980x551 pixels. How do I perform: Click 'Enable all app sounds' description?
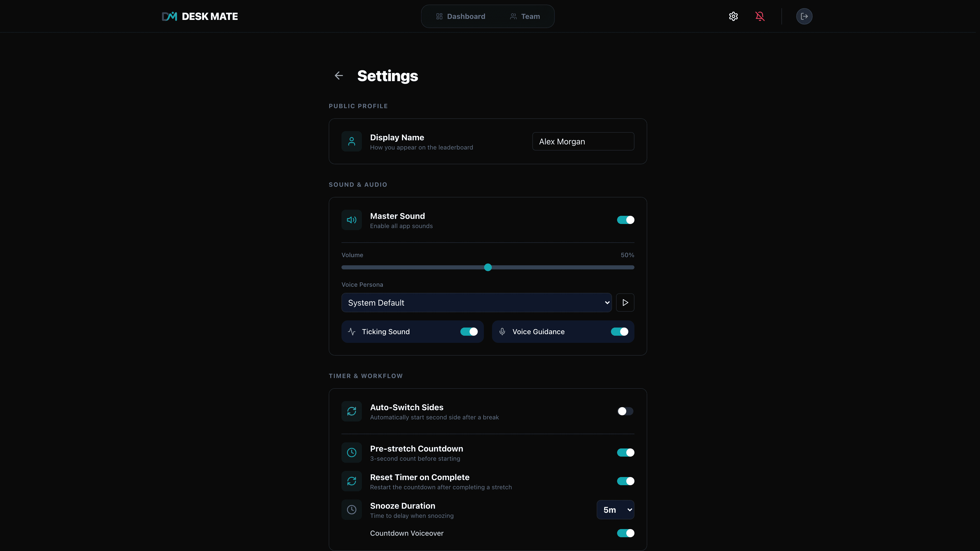coord(401,226)
